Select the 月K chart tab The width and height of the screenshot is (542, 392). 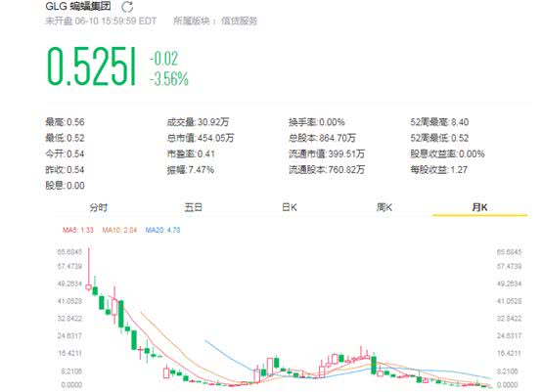point(479,207)
